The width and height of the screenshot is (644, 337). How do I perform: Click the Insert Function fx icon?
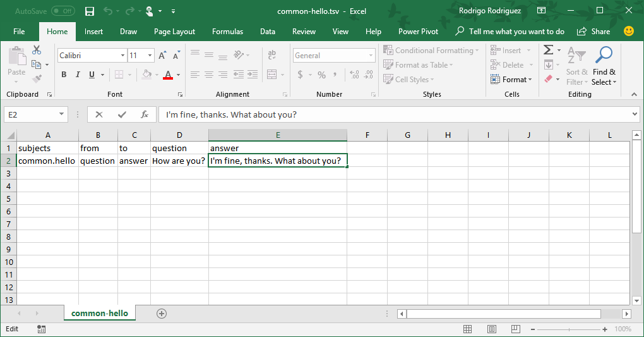click(x=145, y=114)
